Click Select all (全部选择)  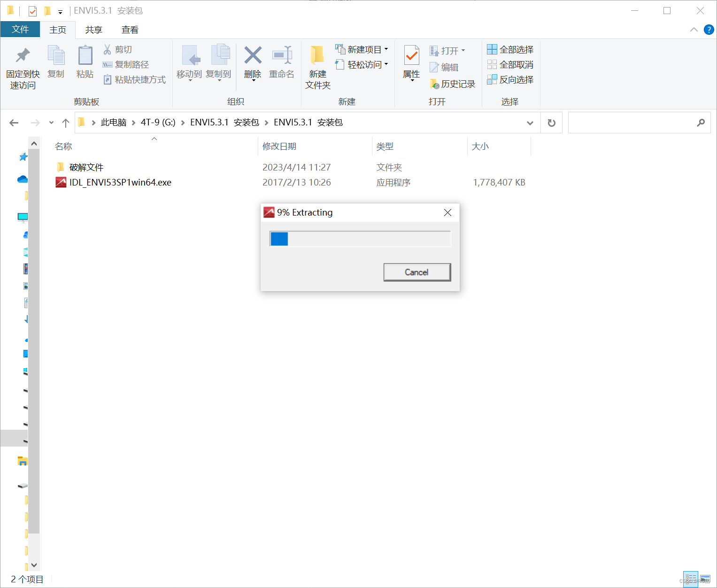pyautogui.click(x=510, y=49)
